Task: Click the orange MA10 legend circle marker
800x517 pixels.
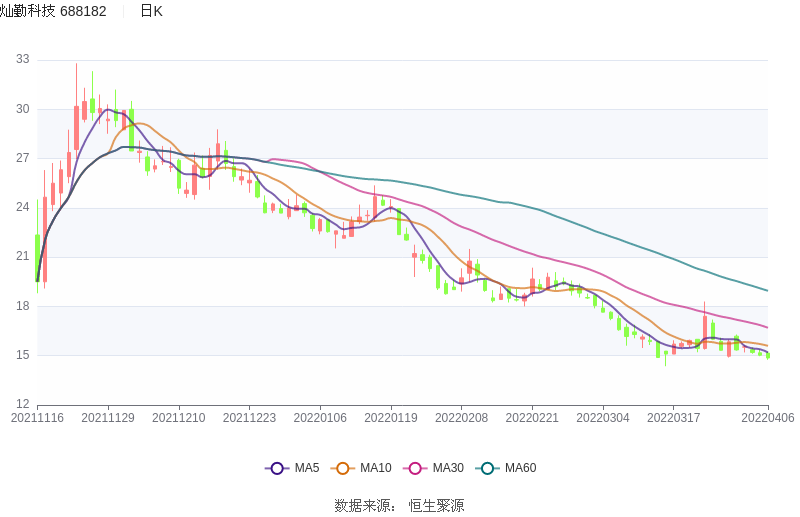Action: click(x=343, y=468)
